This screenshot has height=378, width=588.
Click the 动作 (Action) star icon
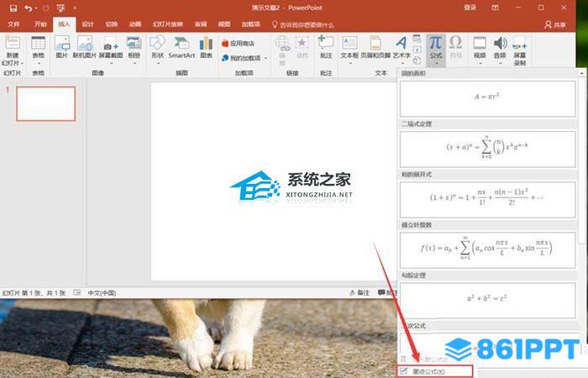302,44
